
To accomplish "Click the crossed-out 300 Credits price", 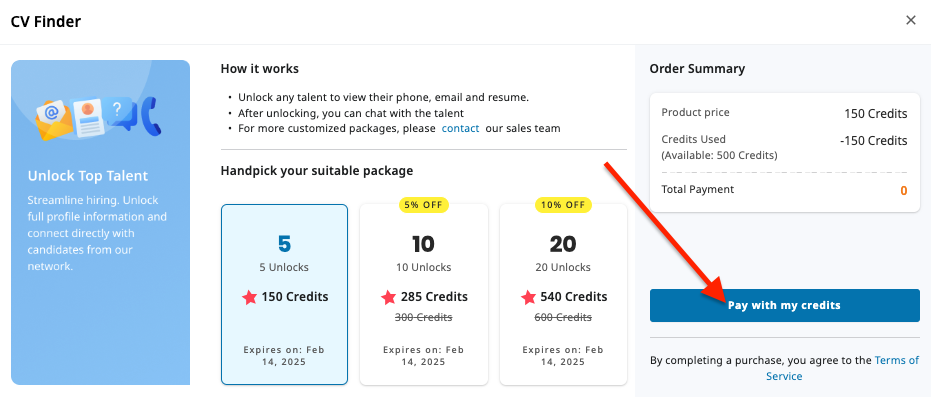I will [x=423, y=317].
